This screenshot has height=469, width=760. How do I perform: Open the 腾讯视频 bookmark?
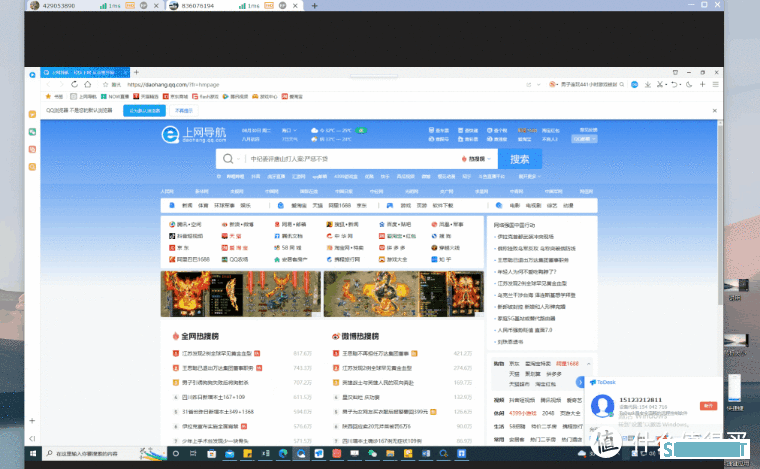(235, 96)
